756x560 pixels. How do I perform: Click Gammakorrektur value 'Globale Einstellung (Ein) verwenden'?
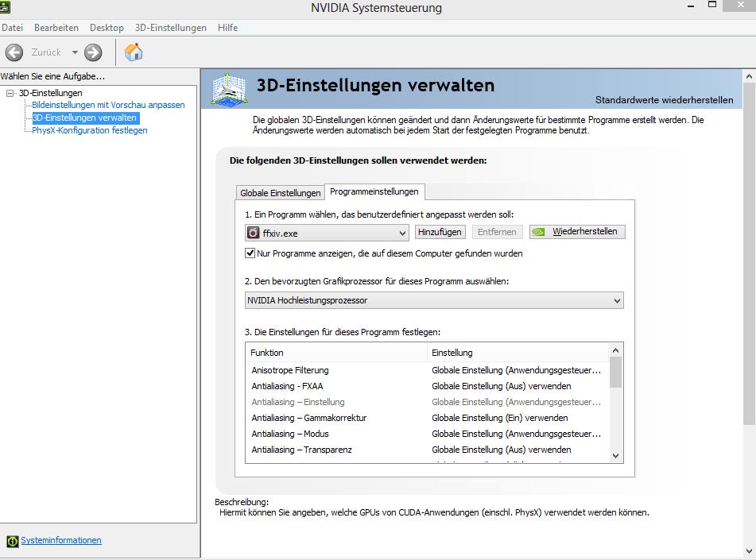tap(499, 418)
